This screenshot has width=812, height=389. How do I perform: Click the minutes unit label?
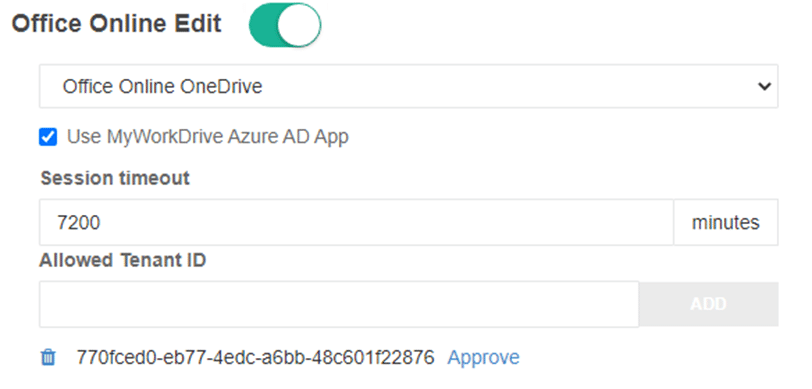(726, 222)
